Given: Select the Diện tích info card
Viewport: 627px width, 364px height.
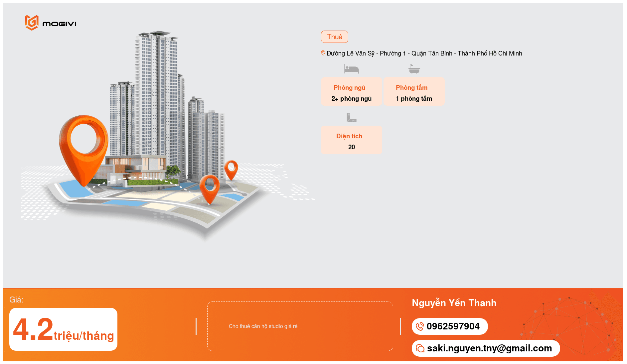Looking at the screenshot, I should (351, 140).
